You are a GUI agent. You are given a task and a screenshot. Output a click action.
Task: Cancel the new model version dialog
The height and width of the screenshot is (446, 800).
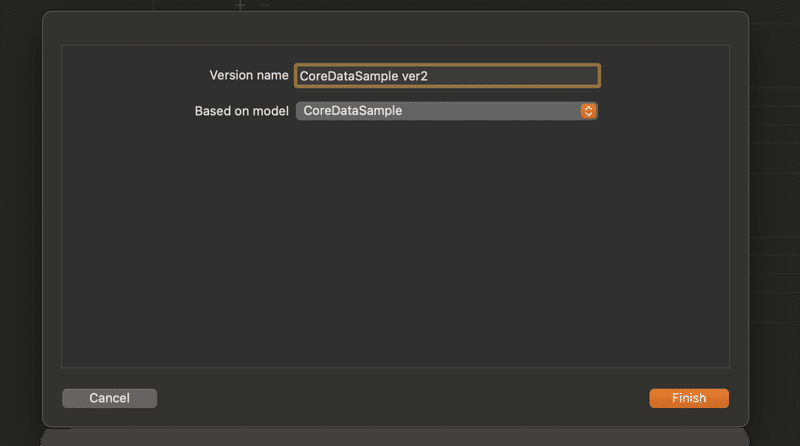click(x=109, y=398)
